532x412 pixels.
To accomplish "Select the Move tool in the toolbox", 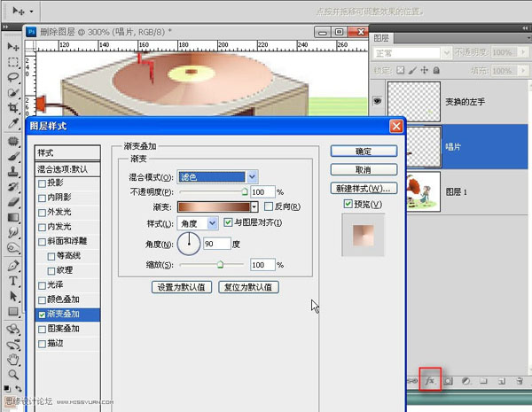I will coord(13,46).
